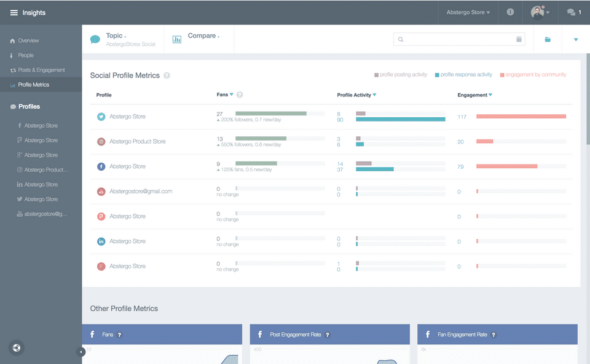Sort by the Engagement column arrow

coord(490,95)
